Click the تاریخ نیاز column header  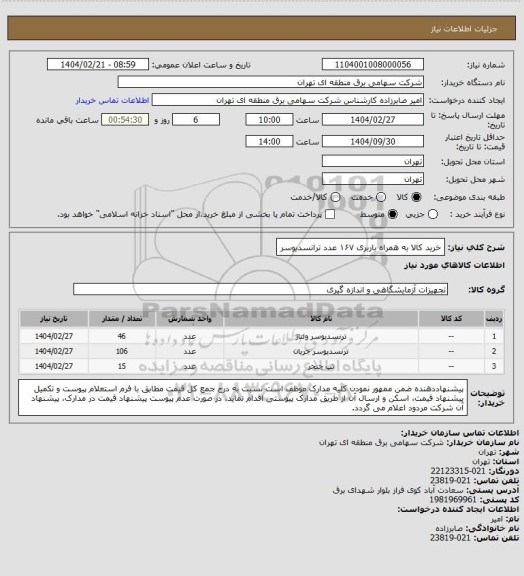click(x=54, y=319)
